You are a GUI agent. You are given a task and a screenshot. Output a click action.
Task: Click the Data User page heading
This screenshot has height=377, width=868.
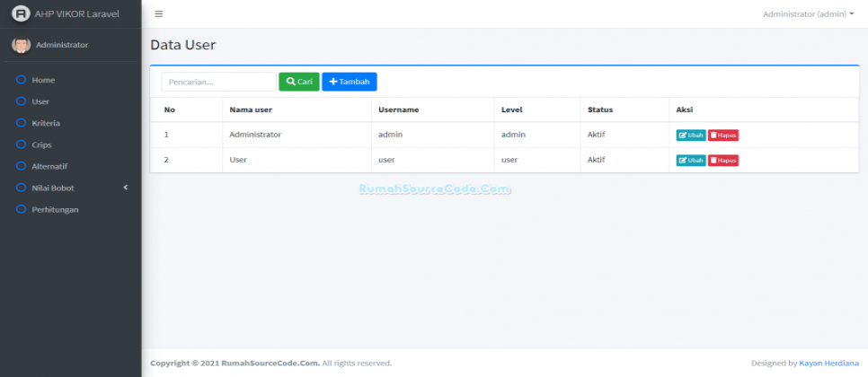coord(183,45)
